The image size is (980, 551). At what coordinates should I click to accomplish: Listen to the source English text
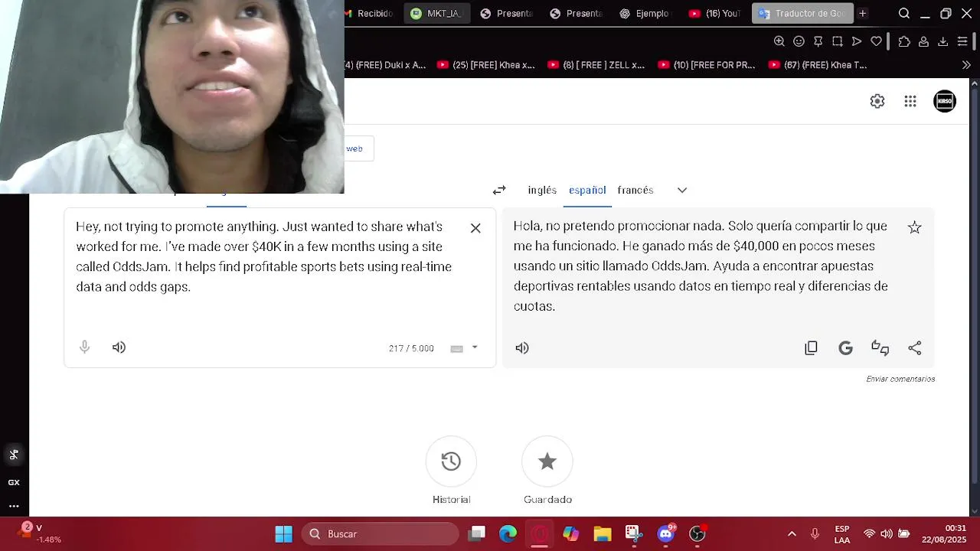[119, 347]
